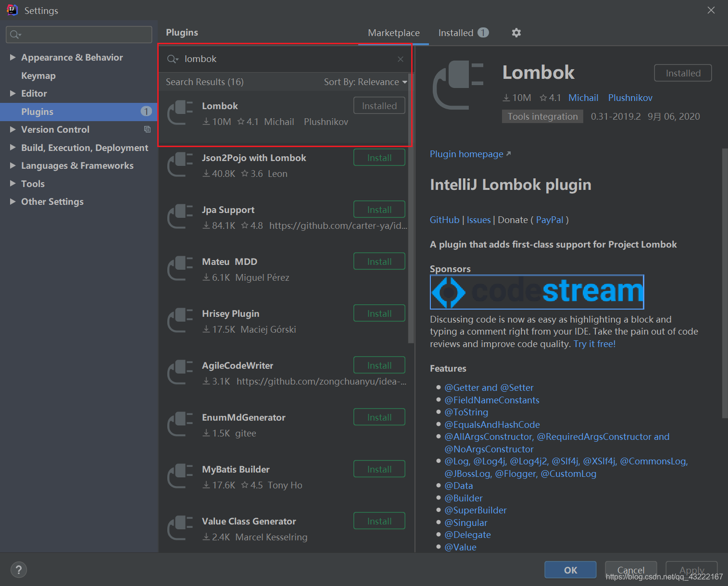This screenshot has height=586, width=728.
Task: Open the @EqualsAndHashCode feature link
Action: coord(492,424)
